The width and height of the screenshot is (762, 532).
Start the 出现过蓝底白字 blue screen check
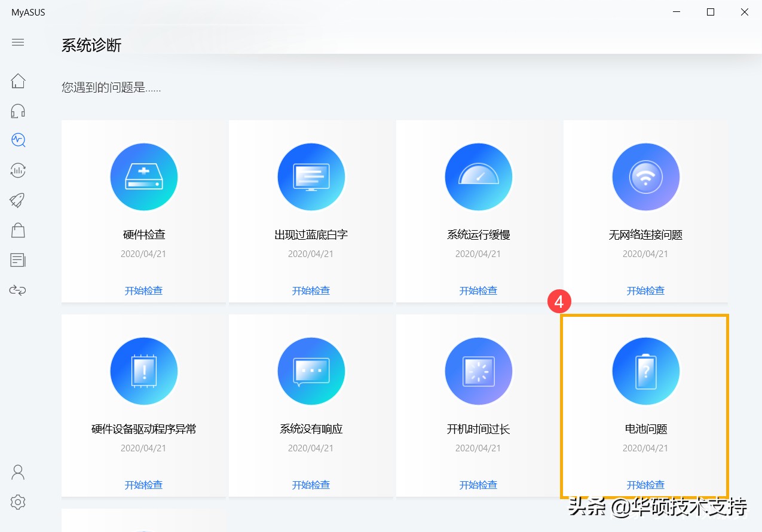pyautogui.click(x=311, y=291)
